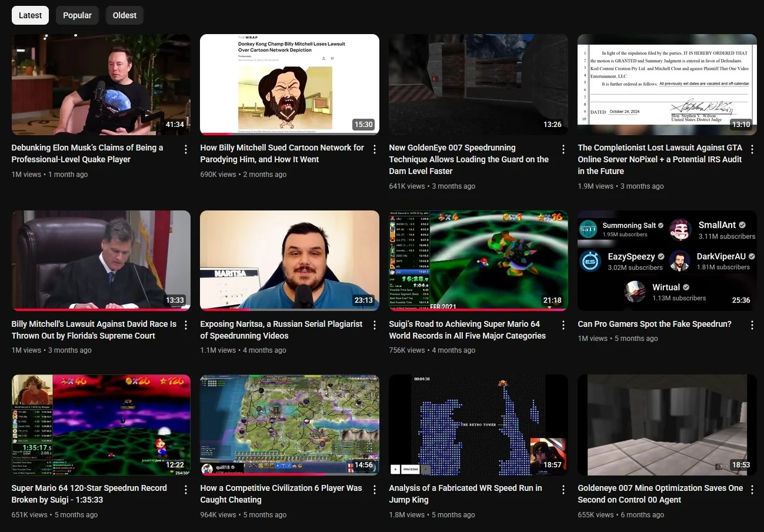
Task: Switch to the Popular sort tab
Action: tap(77, 15)
